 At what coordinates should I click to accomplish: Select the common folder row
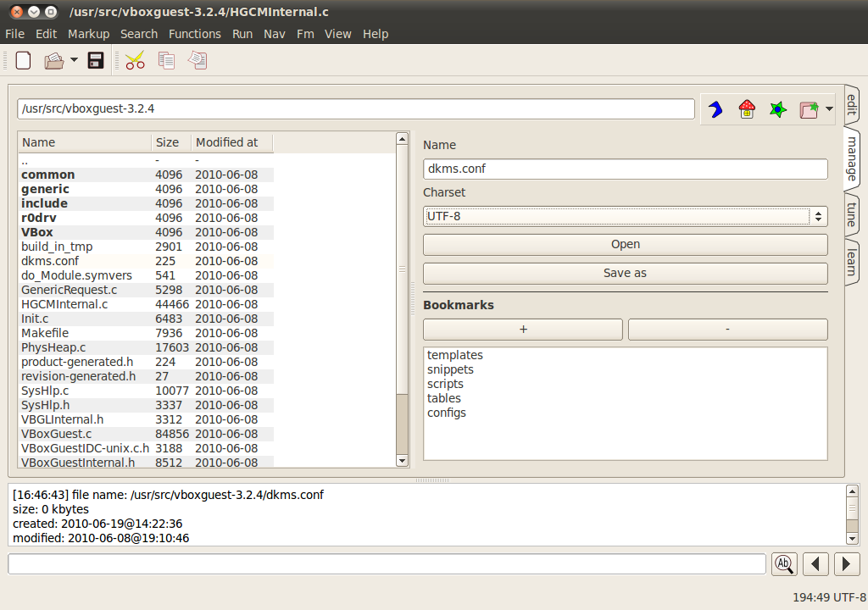pos(146,175)
